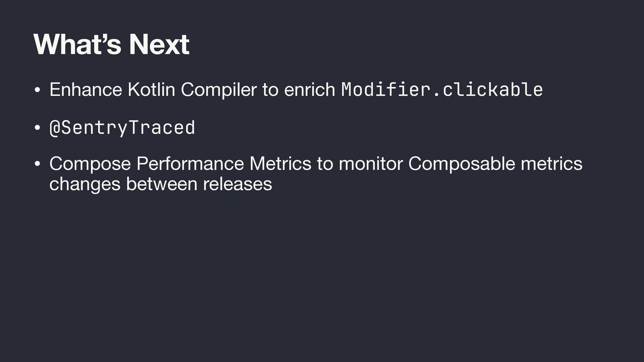Screen dimensions: 644x362
Task: Click the word "between"
Action: (162, 184)
